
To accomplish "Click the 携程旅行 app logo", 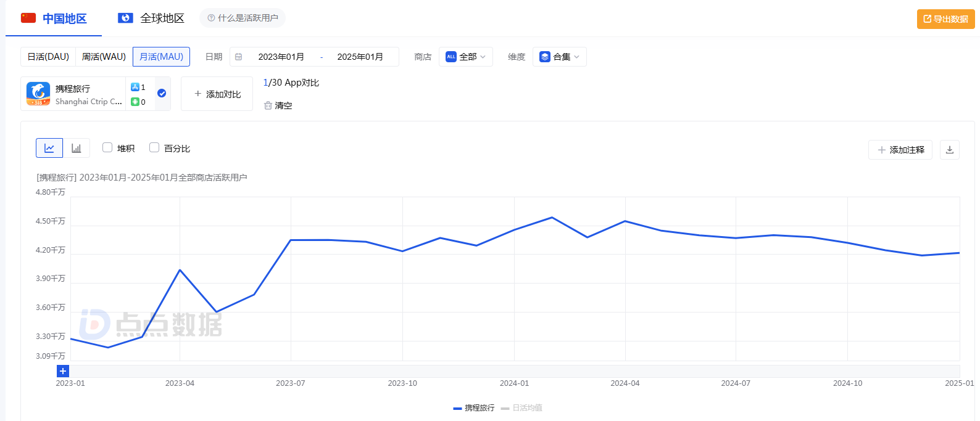I will point(38,94).
